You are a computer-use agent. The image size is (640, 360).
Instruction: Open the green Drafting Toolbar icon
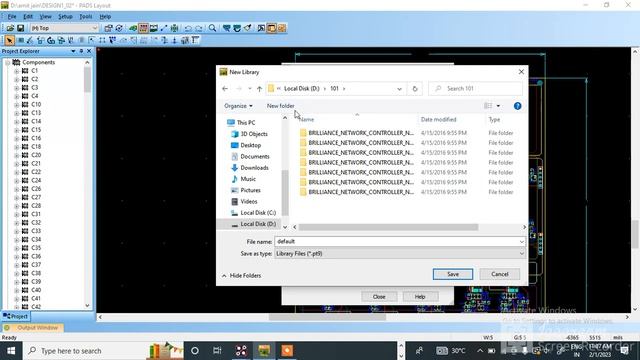tap(133, 28)
